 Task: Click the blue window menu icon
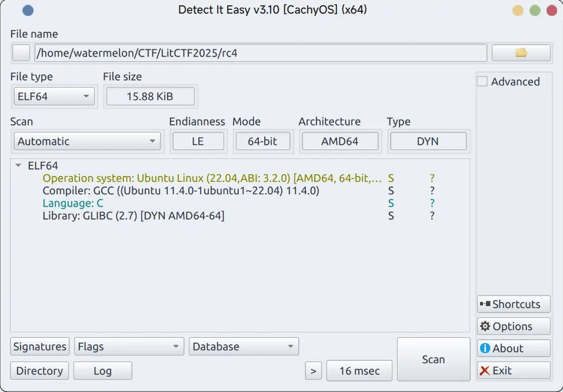(x=28, y=11)
